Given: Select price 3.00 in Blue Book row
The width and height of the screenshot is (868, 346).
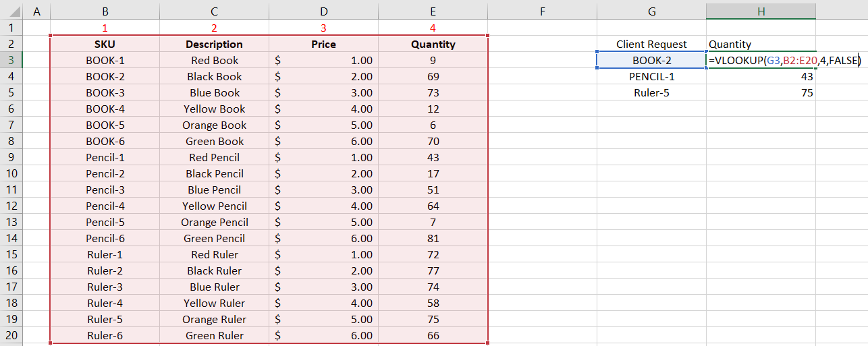Looking at the screenshot, I should tap(323, 92).
